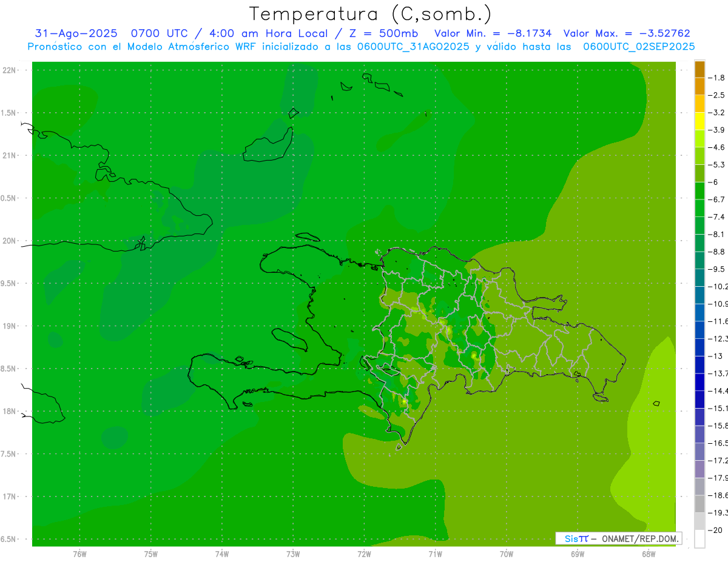Select the date text "31-Ago-2025"
The height and width of the screenshot is (562, 728).
76,33
